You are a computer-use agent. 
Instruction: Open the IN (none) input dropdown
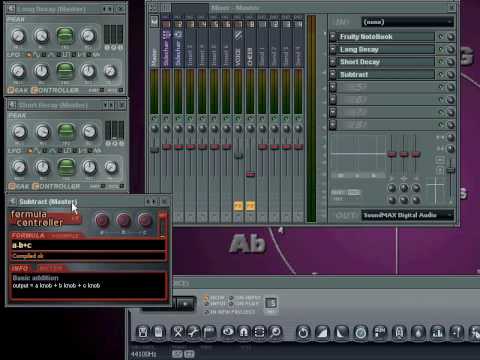(407, 22)
